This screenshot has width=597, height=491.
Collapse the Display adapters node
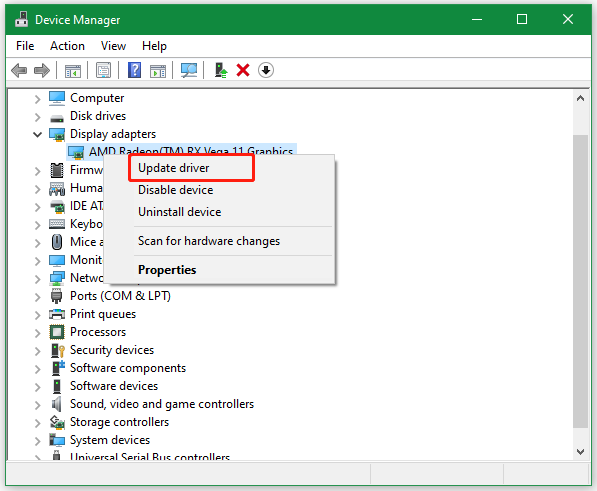[37, 134]
